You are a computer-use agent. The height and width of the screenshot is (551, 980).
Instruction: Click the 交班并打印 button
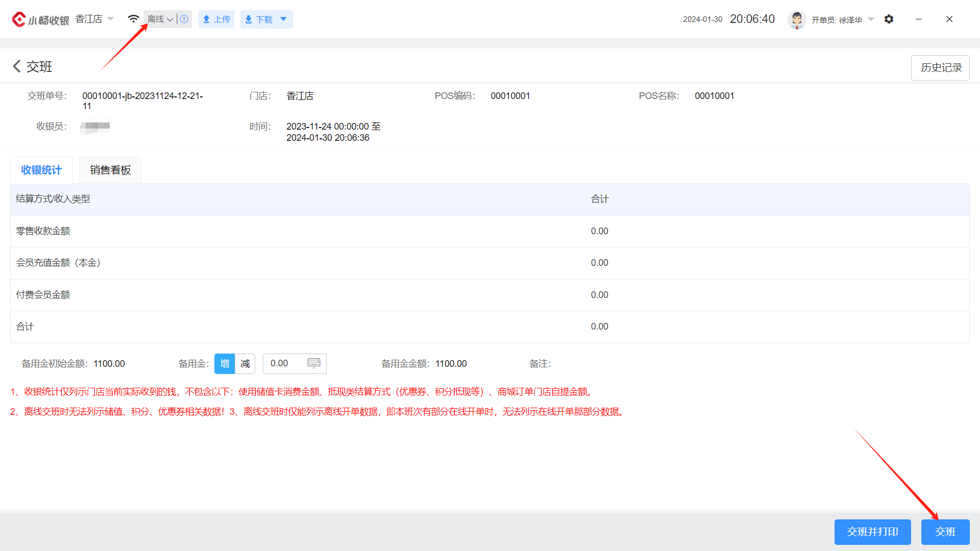click(872, 532)
